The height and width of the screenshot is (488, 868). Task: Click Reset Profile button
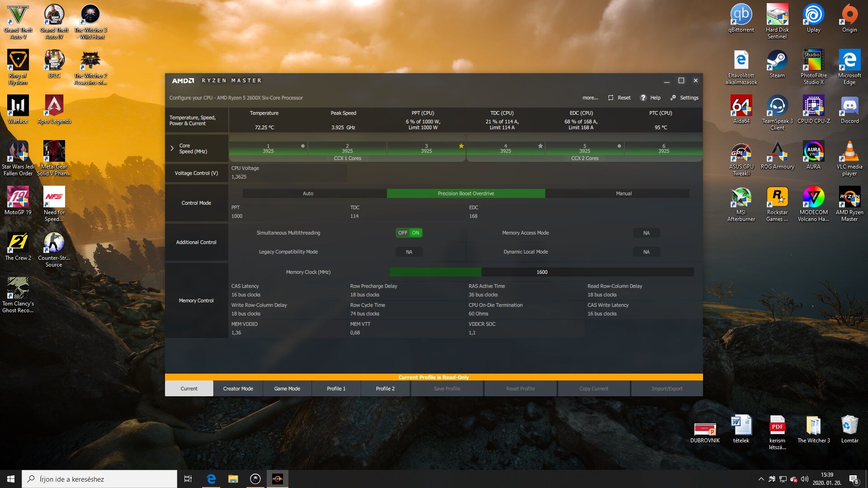[520, 389]
